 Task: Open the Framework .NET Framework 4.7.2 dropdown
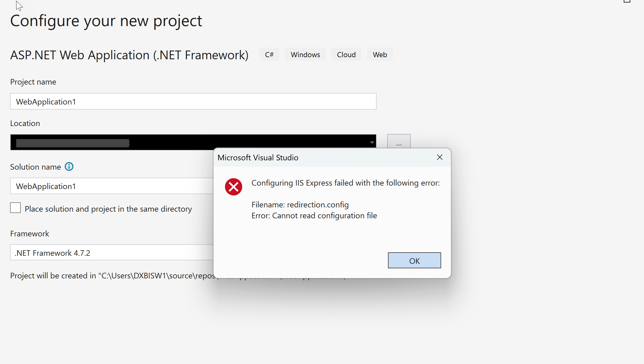[112, 253]
